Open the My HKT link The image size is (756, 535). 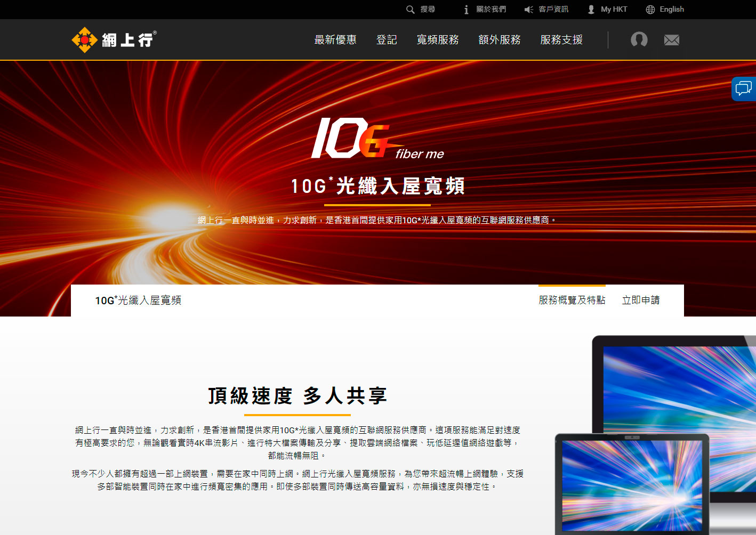[x=614, y=10]
